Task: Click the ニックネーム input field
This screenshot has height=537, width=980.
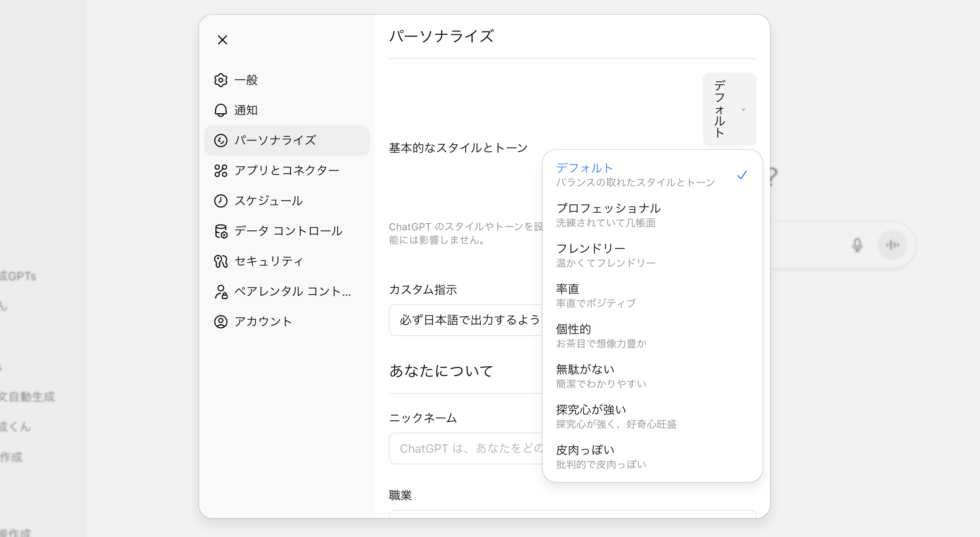Action: (x=466, y=448)
